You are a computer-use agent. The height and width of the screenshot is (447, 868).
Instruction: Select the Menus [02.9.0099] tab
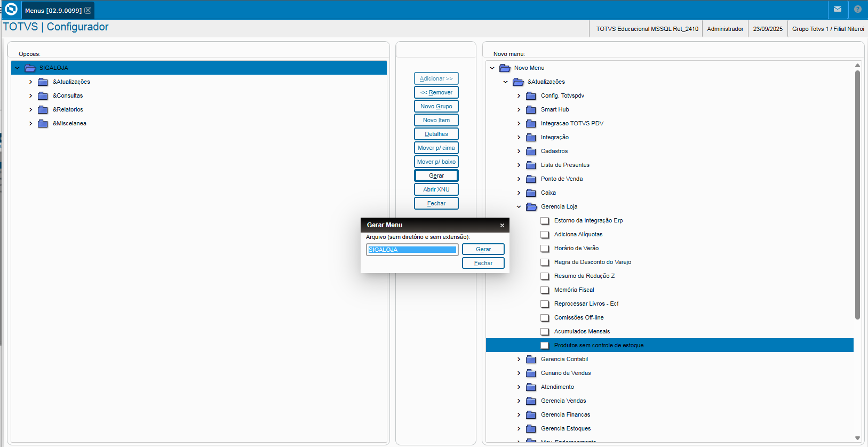coord(58,10)
